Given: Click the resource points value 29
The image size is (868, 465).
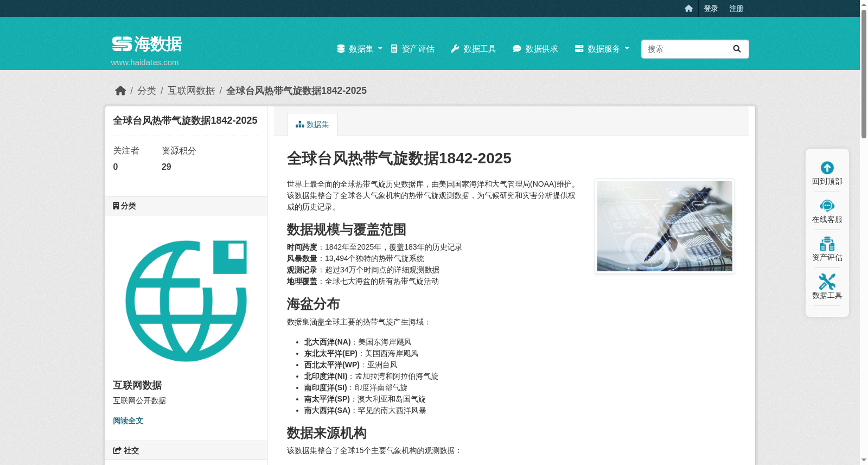Looking at the screenshot, I should coord(167,167).
